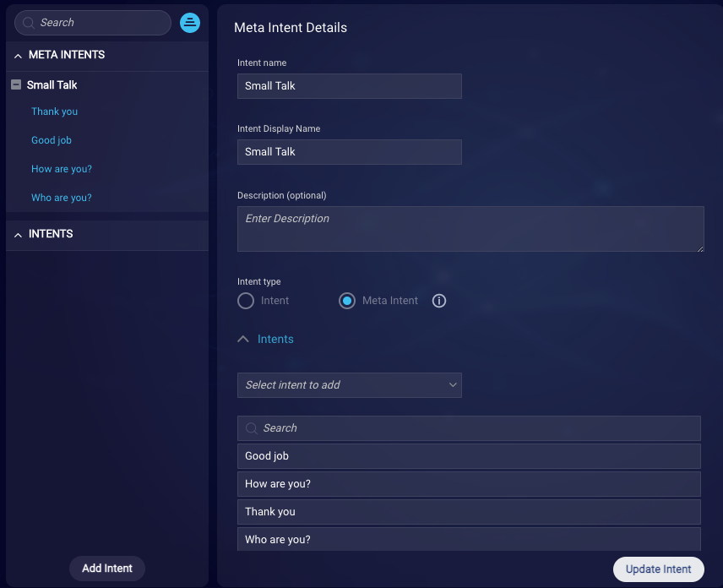Open the Select intent to add dropdown
Image resolution: width=723 pixels, height=588 pixels.
tap(350, 385)
